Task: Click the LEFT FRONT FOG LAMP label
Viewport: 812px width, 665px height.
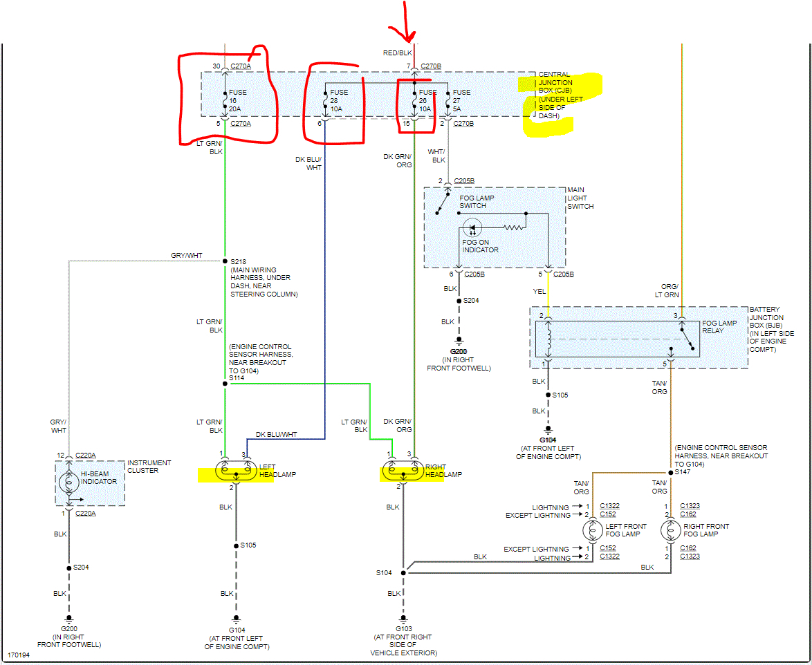Action: tap(626, 530)
